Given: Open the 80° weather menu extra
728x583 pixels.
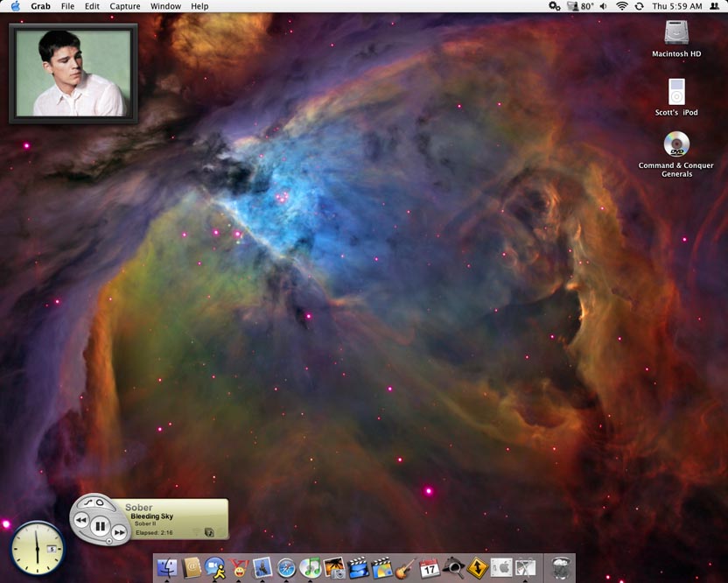Looking at the screenshot, I should pyautogui.click(x=581, y=6).
